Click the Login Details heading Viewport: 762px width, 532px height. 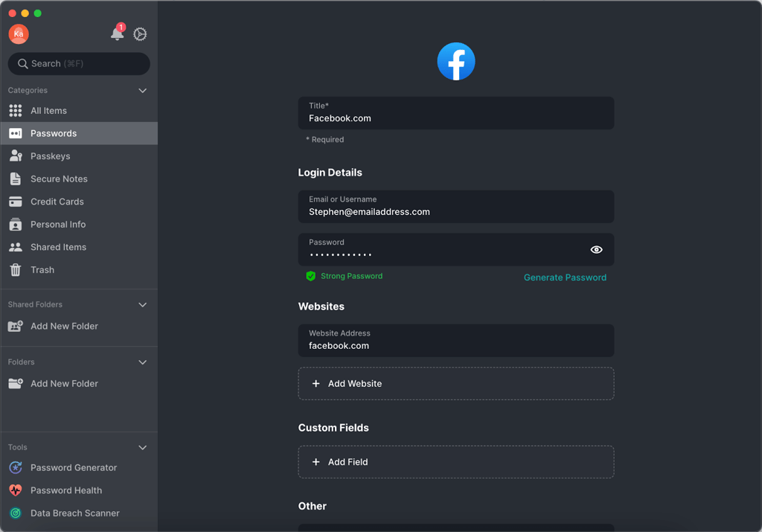330,173
